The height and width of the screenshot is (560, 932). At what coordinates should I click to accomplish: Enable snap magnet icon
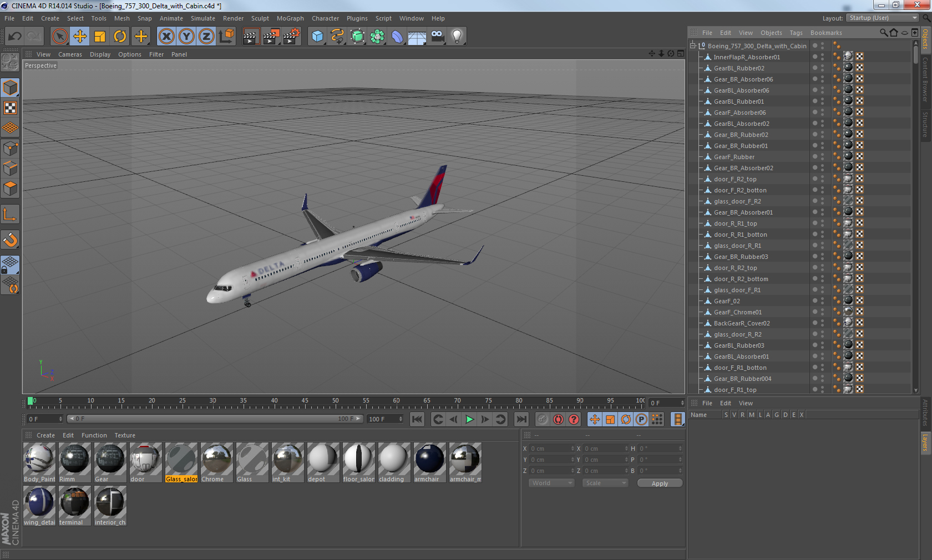[11, 240]
